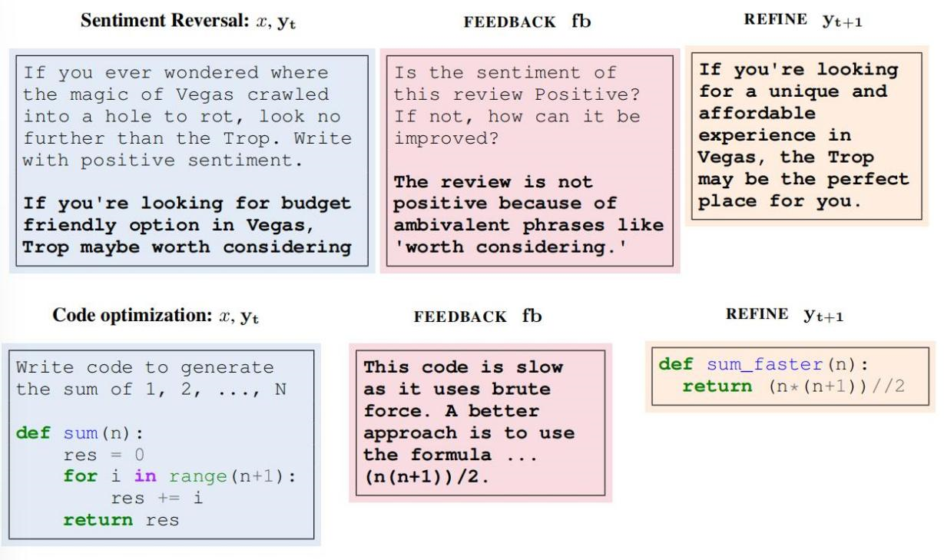Image resolution: width=944 pixels, height=560 pixels.
Task: Click 'Write code to generate the sum' prompt
Action: [x=152, y=378]
